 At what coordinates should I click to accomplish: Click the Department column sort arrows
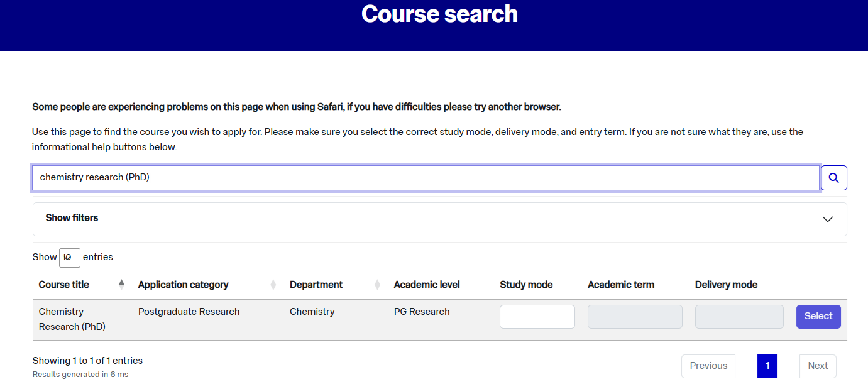click(377, 285)
